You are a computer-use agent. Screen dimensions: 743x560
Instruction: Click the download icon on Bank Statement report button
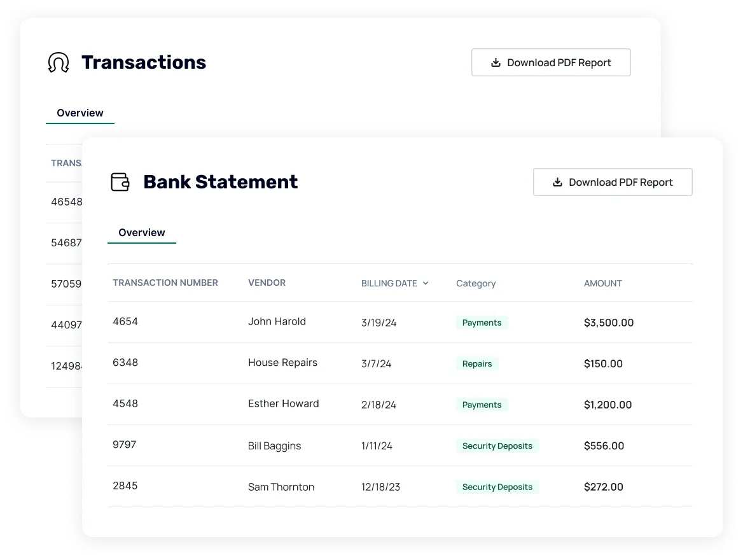coord(556,182)
